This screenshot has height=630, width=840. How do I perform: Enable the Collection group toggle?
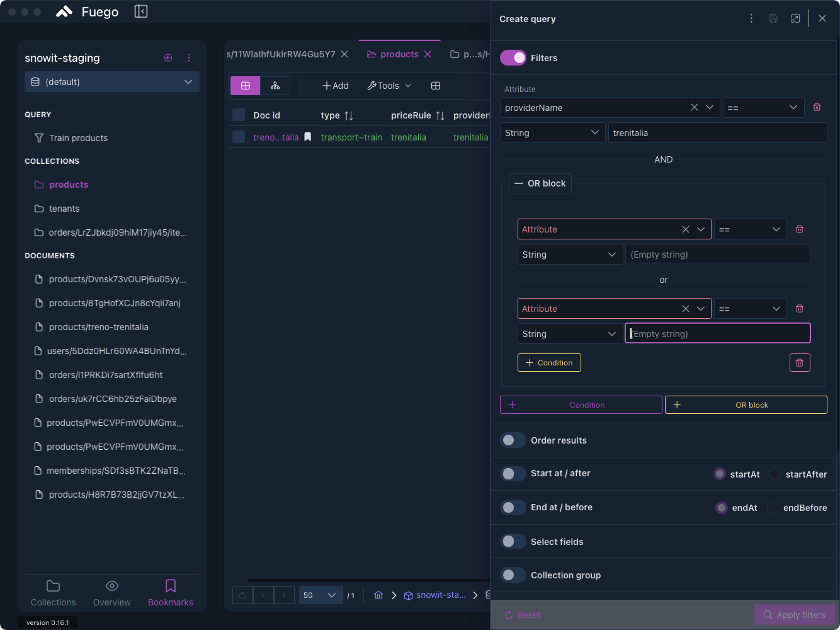[513, 575]
